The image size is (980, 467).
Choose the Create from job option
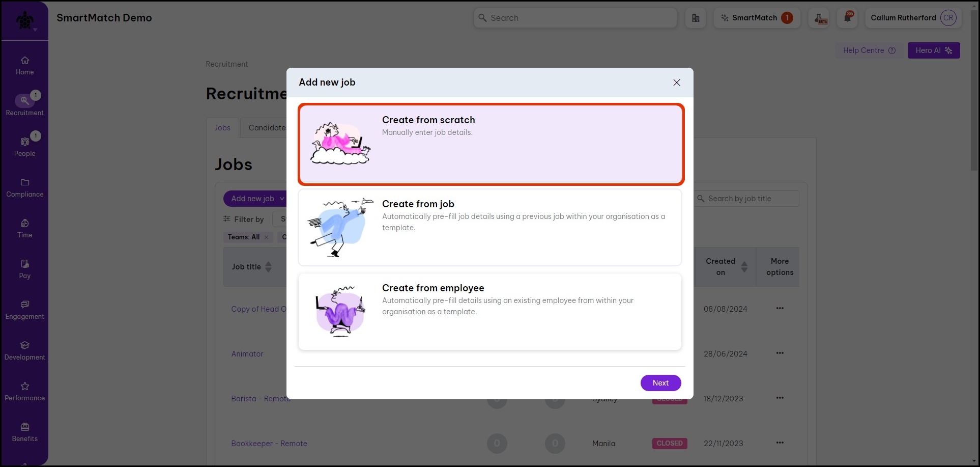coord(489,227)
